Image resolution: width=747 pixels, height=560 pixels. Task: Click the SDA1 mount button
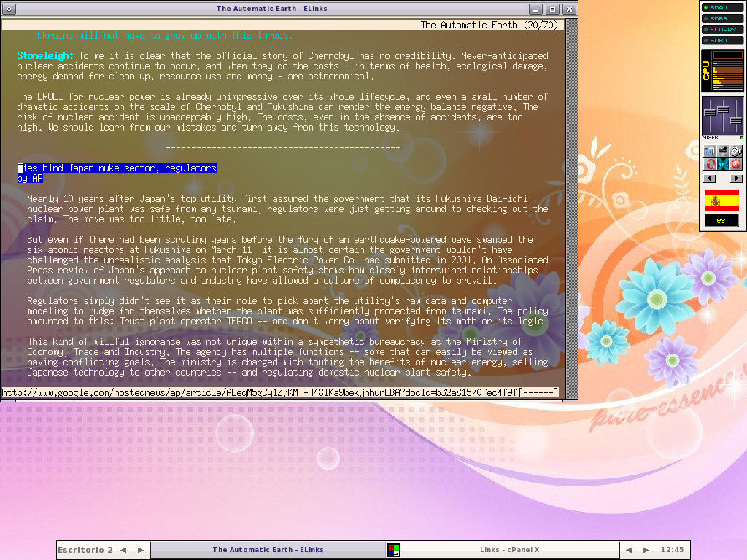722,7
